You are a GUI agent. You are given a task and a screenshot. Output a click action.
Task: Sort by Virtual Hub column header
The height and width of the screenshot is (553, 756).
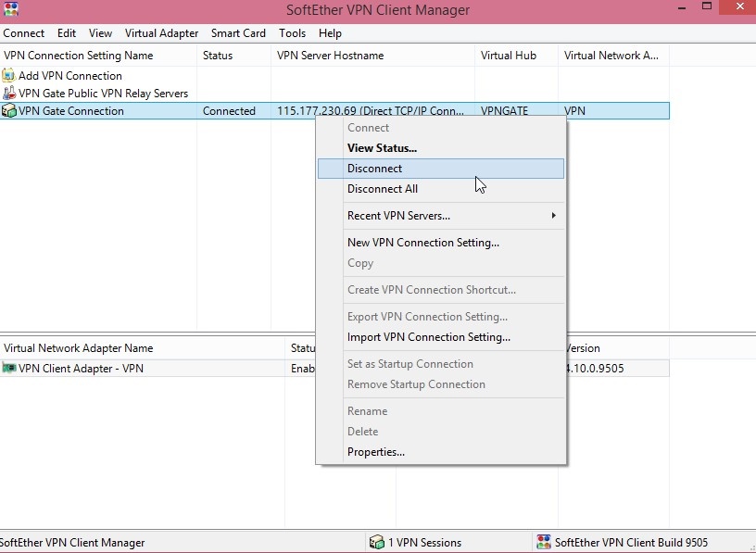(516, 56)
